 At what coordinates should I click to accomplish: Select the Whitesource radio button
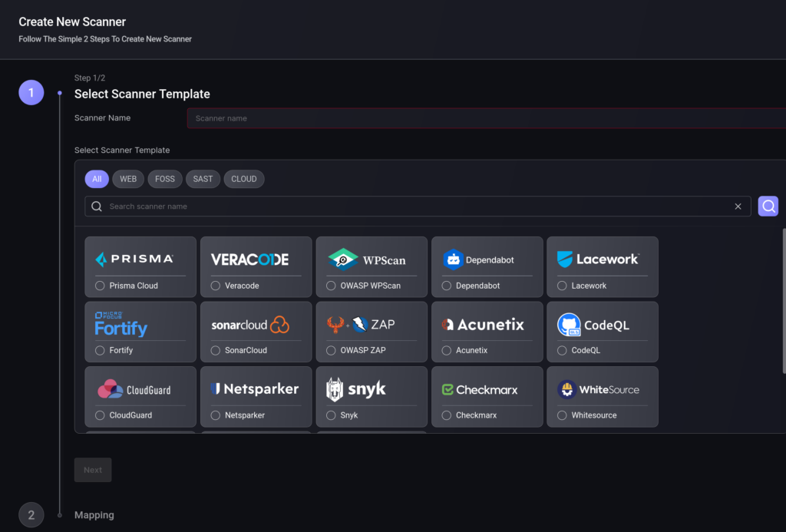[x=562, y=415]
